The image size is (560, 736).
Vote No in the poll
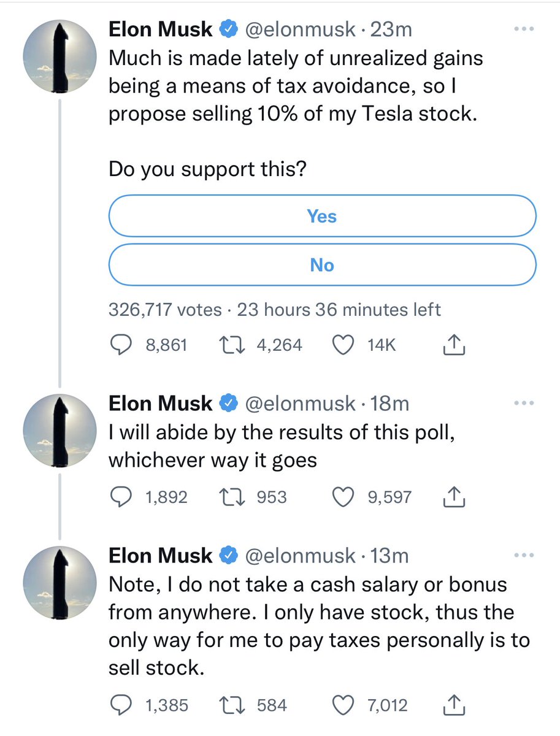[x=323, y=265]
